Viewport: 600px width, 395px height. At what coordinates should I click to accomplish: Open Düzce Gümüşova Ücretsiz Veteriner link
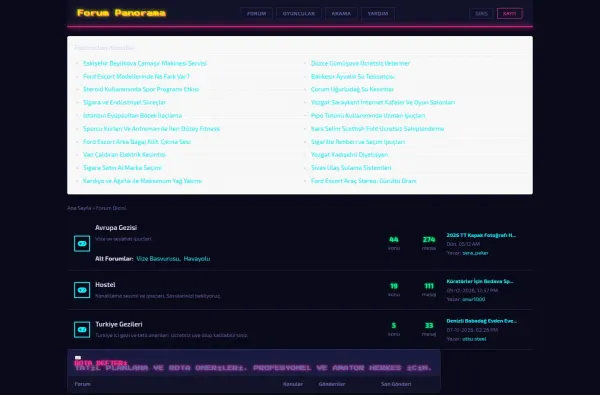click(x=360, y=63)
